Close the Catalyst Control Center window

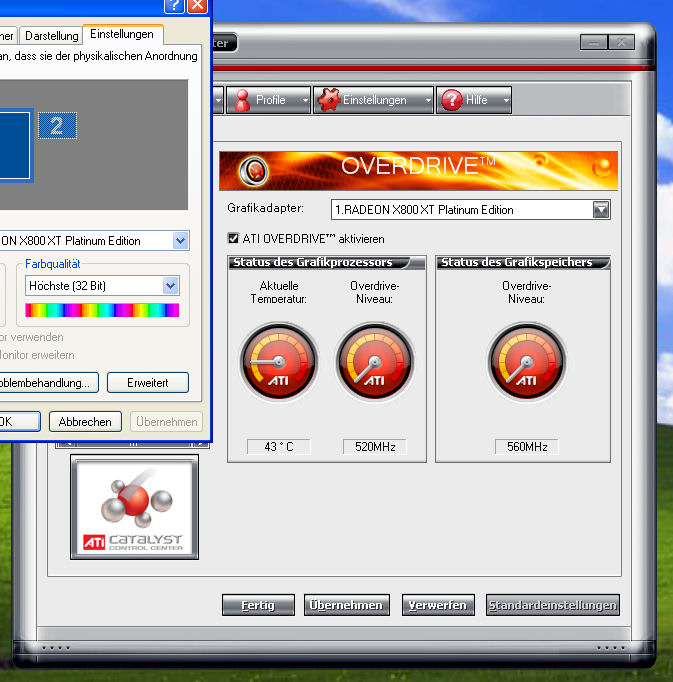point(621,43)
